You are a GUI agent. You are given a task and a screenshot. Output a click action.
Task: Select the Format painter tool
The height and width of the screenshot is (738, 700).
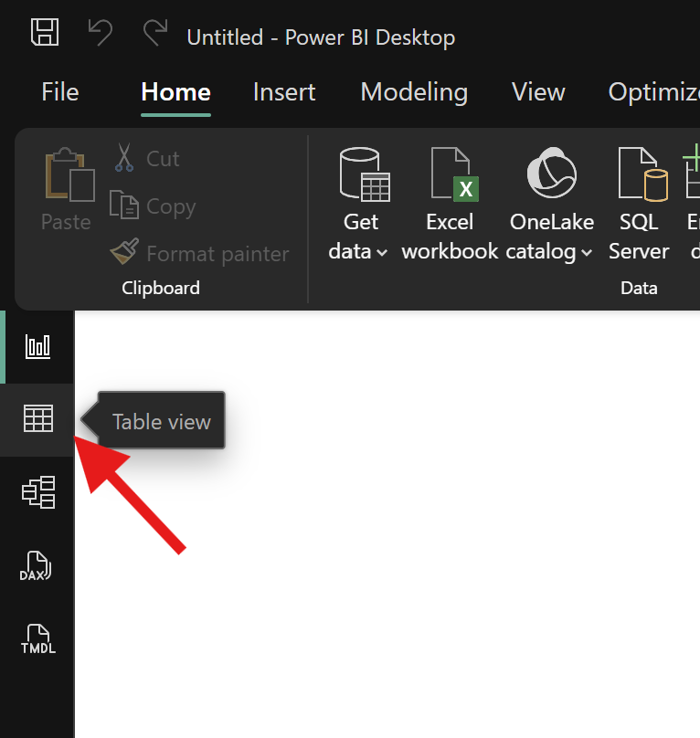click(x=199, y=253)
